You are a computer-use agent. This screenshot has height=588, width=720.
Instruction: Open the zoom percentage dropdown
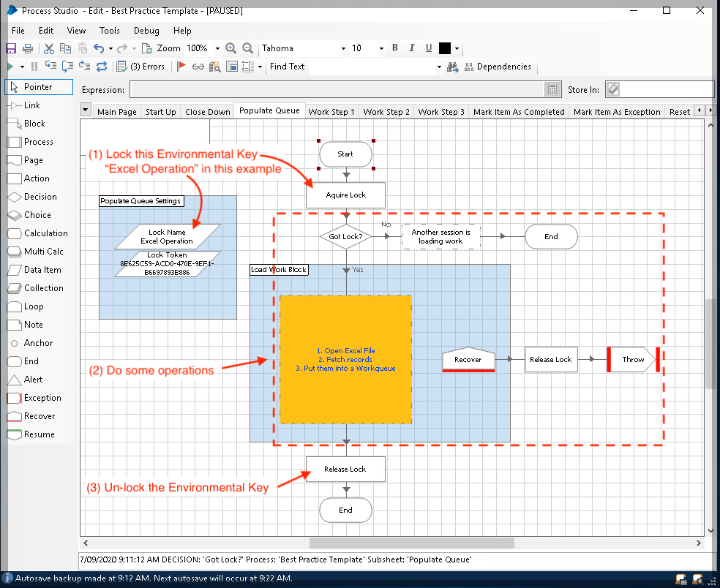217,49
